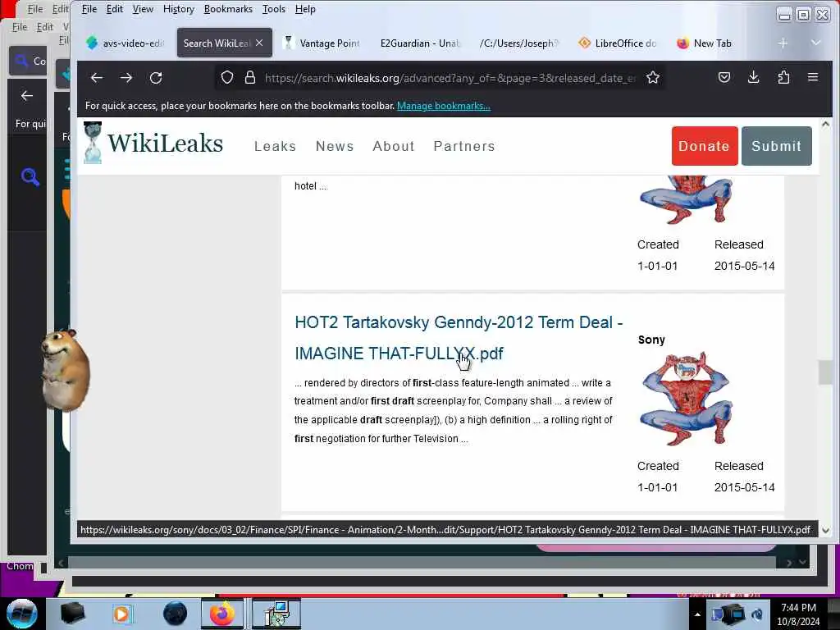This screenshot has height=630, width=840.
Task: Bookmark this page with the star
Action: (652, 78)
